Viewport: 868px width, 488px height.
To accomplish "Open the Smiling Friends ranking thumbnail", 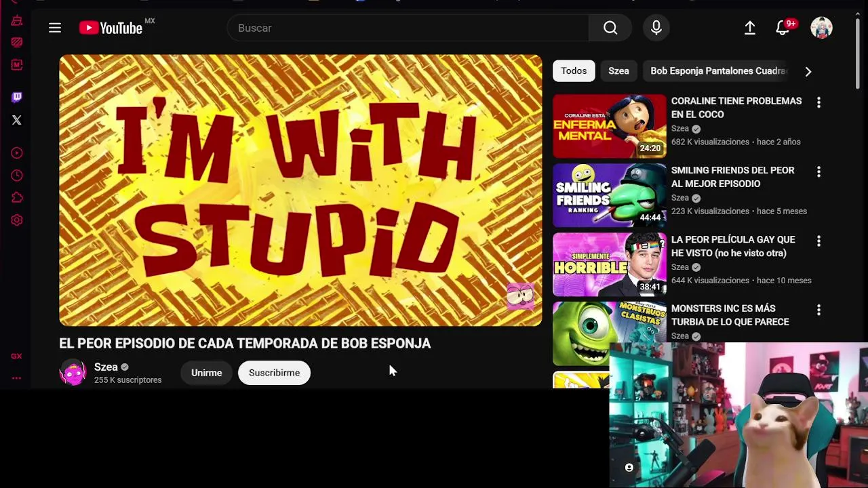I will pos(610,195).
